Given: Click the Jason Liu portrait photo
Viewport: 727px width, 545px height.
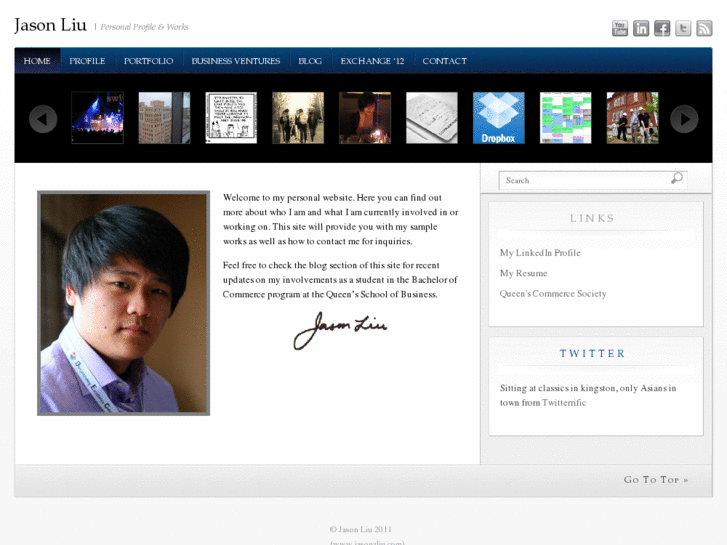Looking at the screenshot, I should pos(123,303).
